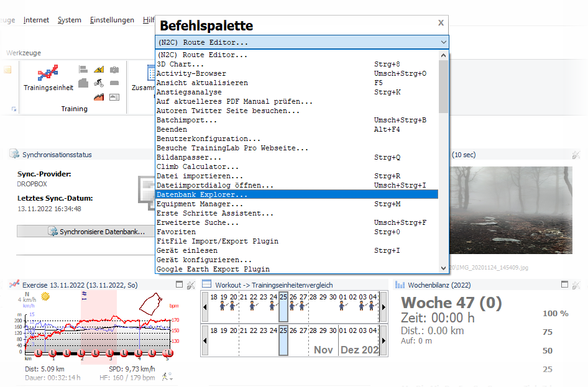Select Anstiegsanalyse command
The width and height of the screenshot is (588, 387).
tap(296, 92)
